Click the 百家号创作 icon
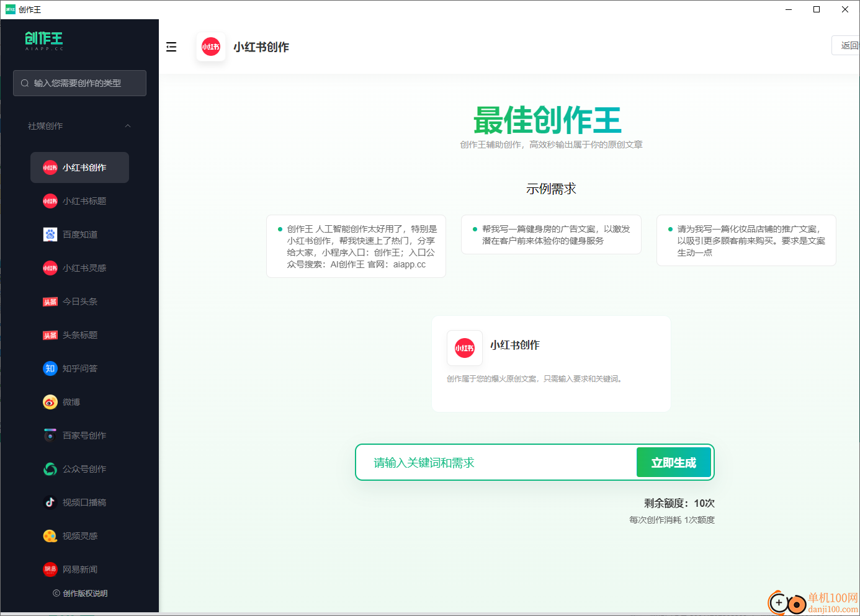Image resolution: width=860 pixels, height=616 pixels. click(50, 435)
